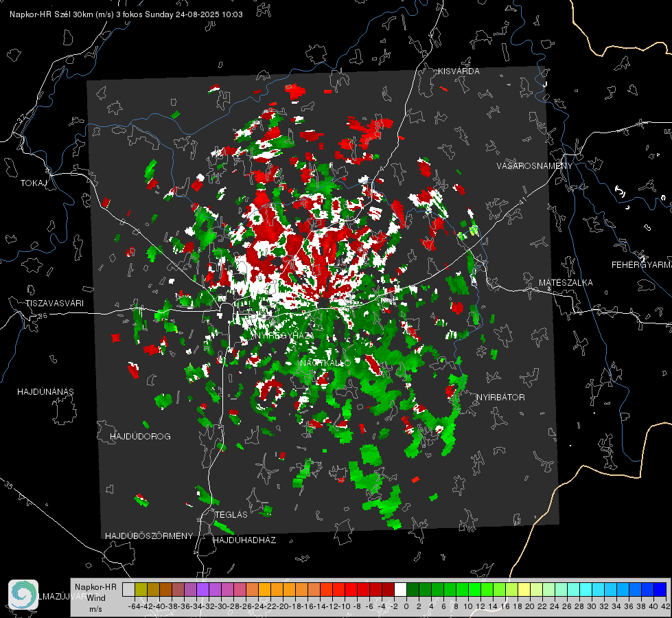Image resolution: width=672 pixels, height=618 pixels.
Task: Click the FEHÉRGYARMAT label at the map edge
Action: (642, 265)
